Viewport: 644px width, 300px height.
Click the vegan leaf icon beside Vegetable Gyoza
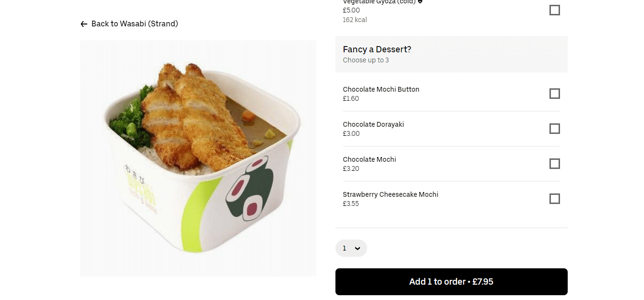419,2
